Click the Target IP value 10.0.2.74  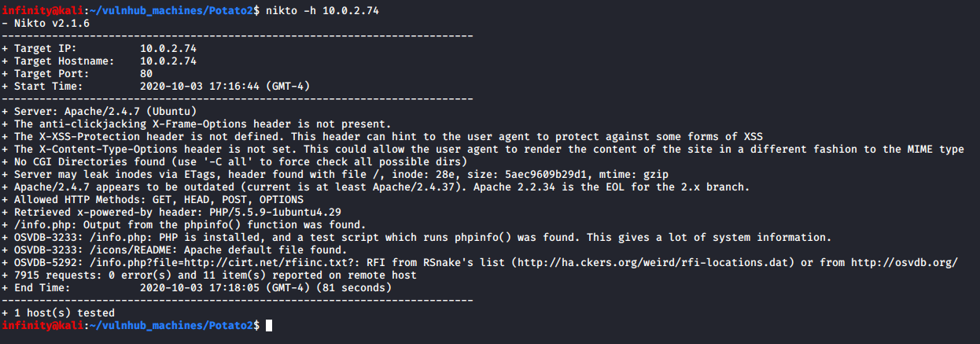tap(168, 49)
